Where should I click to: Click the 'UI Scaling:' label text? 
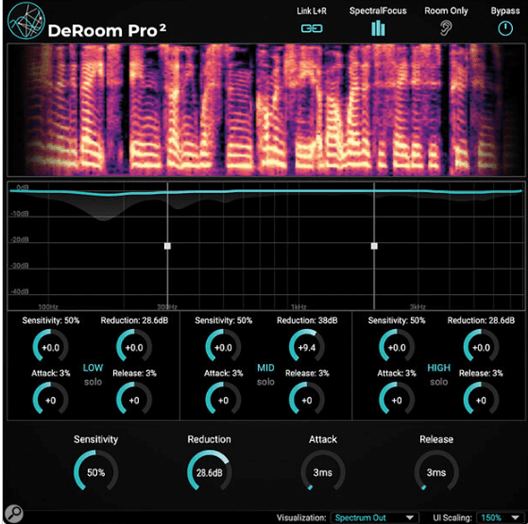[x=452, y=518]
